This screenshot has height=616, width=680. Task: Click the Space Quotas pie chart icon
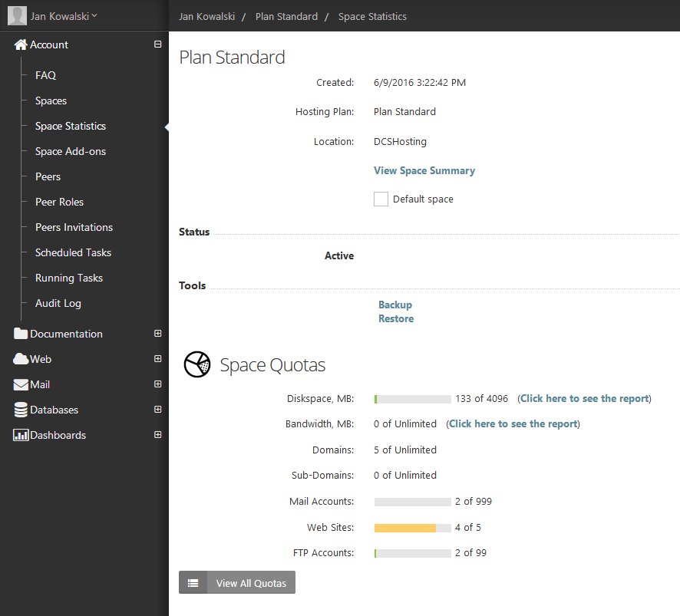point(197,364)
